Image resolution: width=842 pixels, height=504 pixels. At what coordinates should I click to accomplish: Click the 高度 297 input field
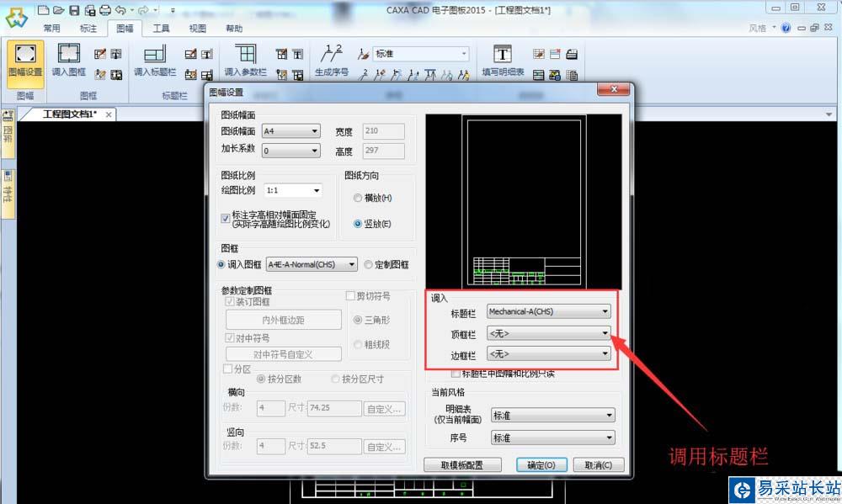click(383, 151)
